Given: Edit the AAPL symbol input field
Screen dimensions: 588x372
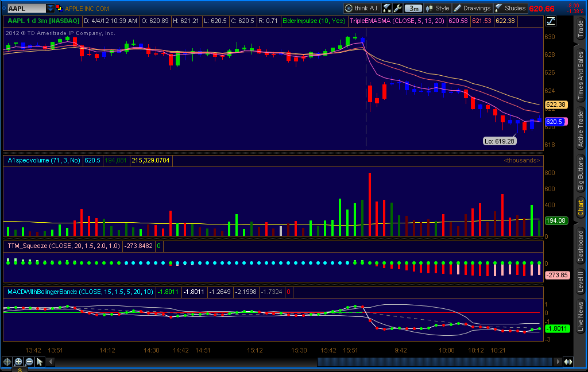Looking at the screenshot, I should [26, 8].
